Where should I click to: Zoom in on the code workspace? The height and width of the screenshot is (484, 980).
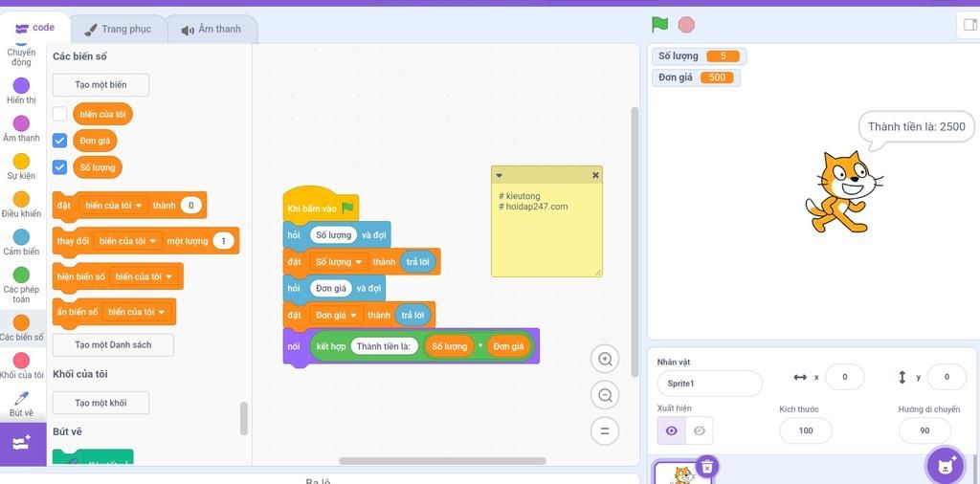605,359
